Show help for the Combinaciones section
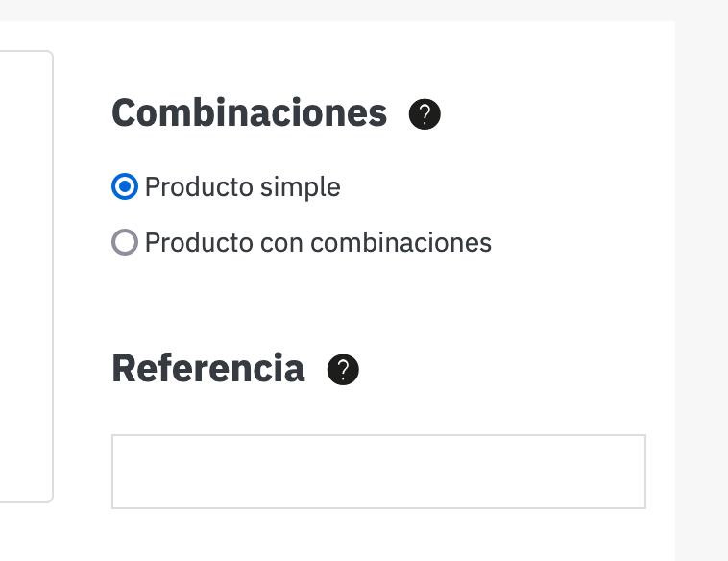 coord(425,115)
